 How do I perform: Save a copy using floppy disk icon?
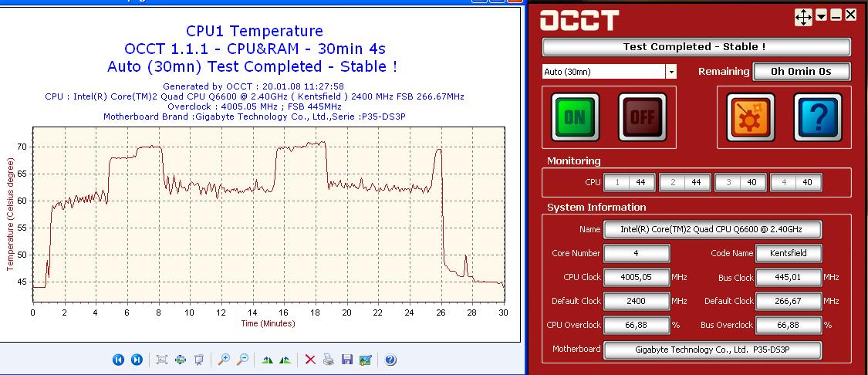pyautogui.click(x=347, y=360)
